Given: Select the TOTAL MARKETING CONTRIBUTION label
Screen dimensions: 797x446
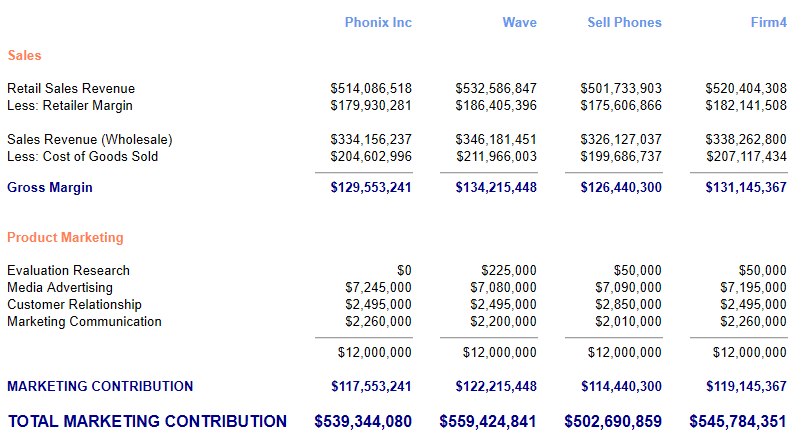Looking at the screenshot, I should (x=147, y=421).
